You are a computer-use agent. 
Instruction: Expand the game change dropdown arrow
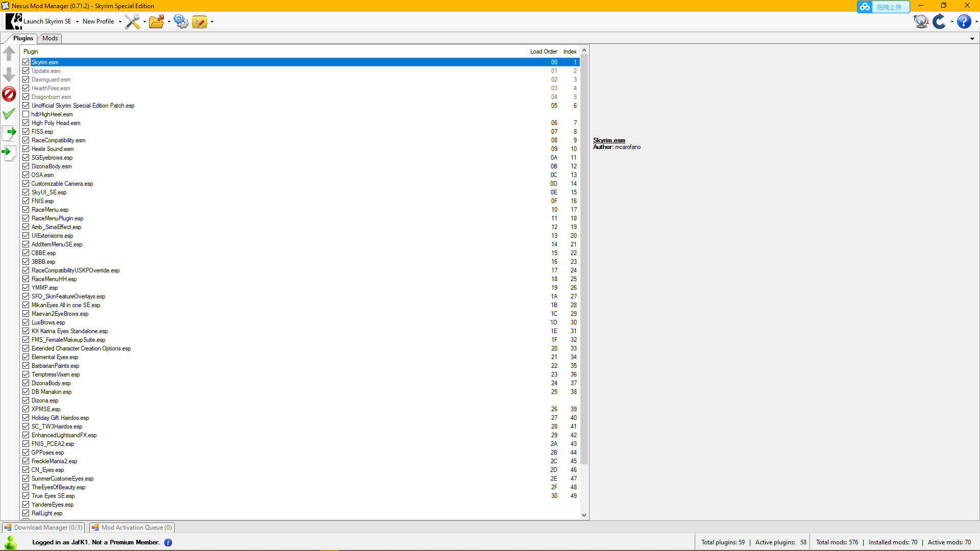tap(952, 21)
